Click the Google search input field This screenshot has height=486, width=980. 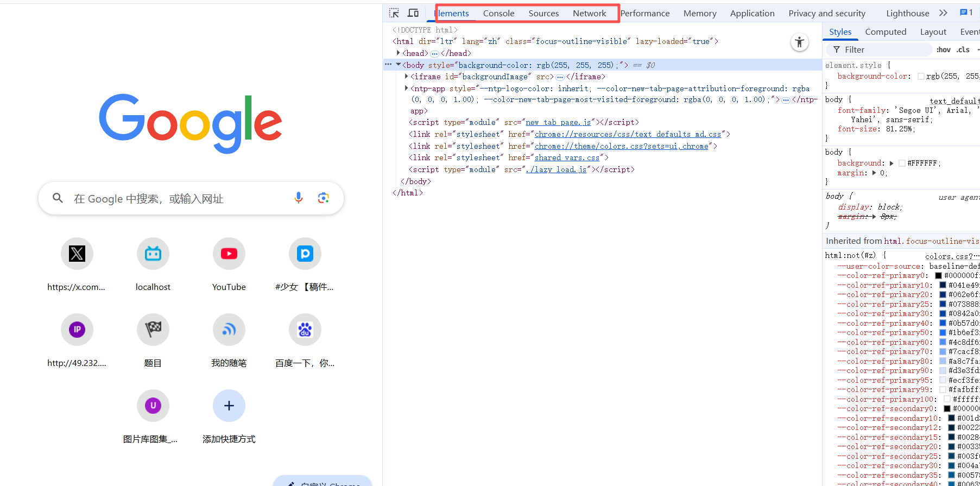(191, 198)
